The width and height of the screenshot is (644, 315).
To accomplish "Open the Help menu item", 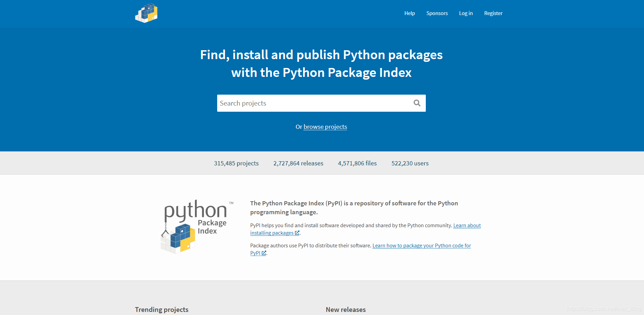I will pyautogui.click(x=409, y=13).
